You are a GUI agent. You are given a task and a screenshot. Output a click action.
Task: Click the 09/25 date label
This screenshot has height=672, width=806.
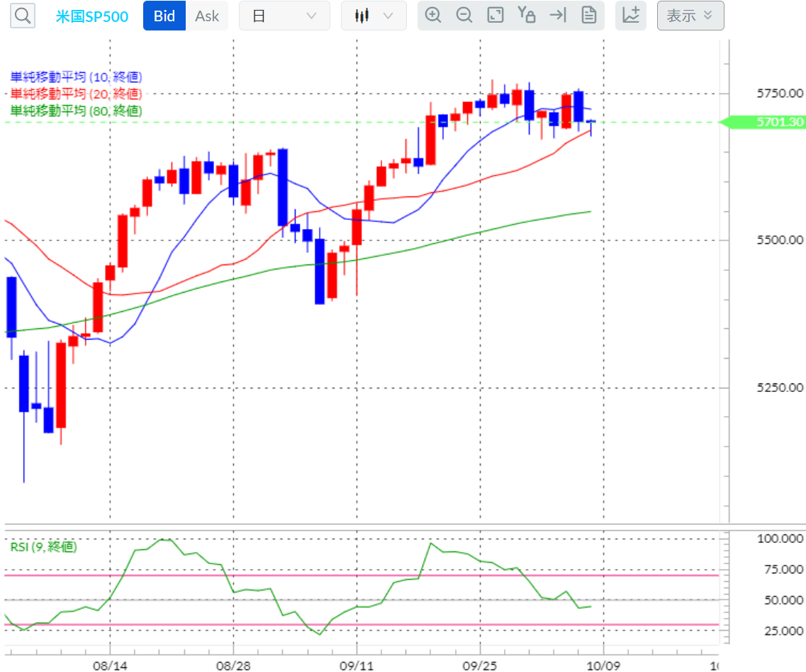pos(480,666)
